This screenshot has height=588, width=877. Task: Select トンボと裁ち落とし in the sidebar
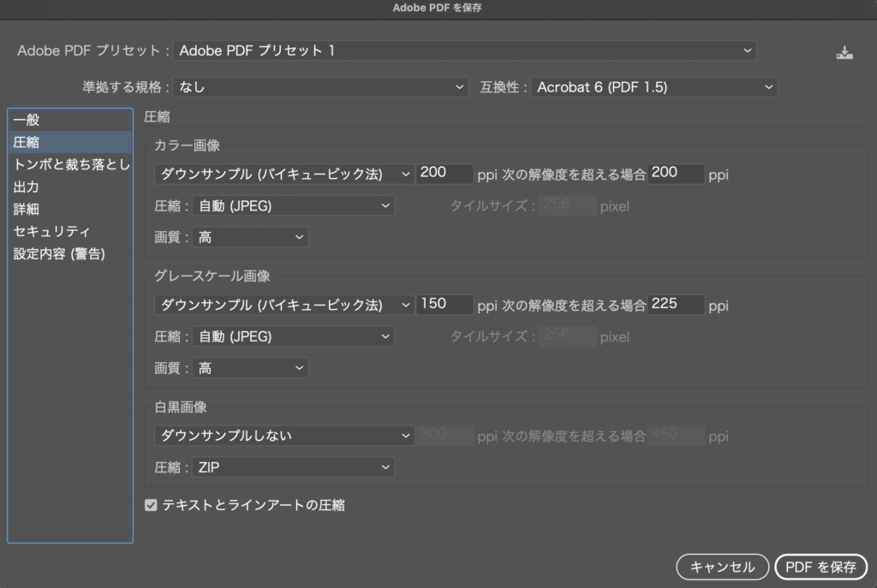71,165
